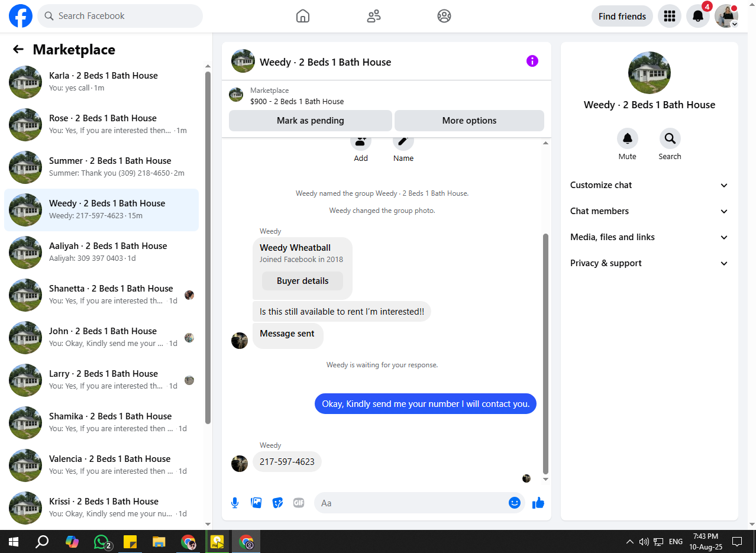Open Windows Start menu

point(13,541)
